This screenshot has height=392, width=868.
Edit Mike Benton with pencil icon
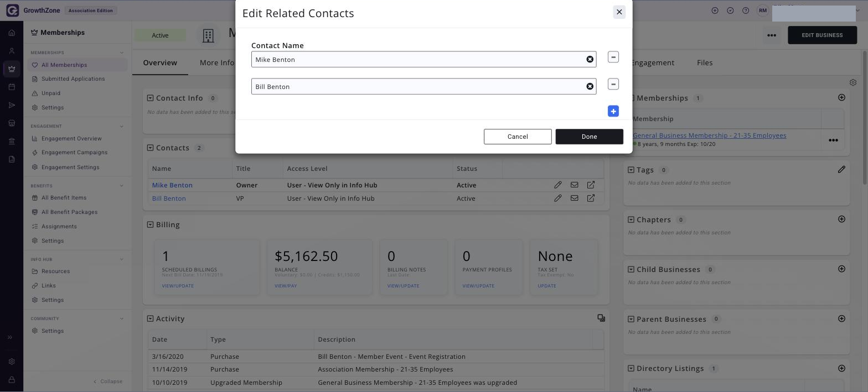tap(557, 185)
